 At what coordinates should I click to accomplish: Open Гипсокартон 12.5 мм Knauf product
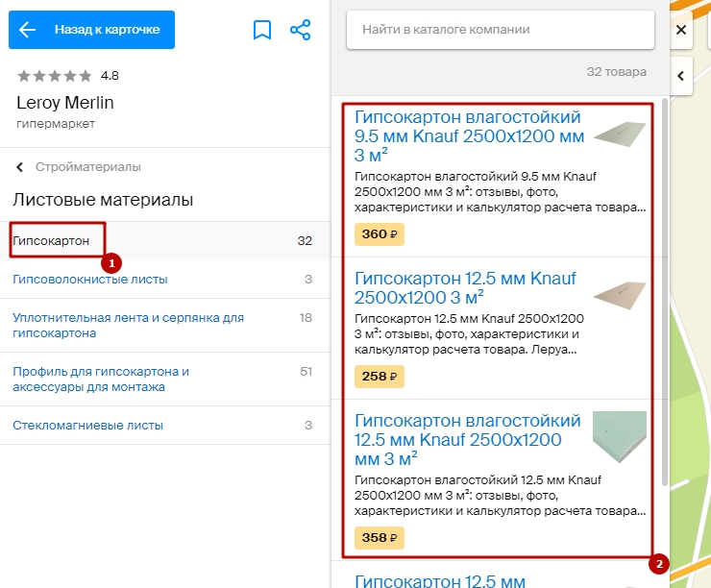tap(465, 287)
